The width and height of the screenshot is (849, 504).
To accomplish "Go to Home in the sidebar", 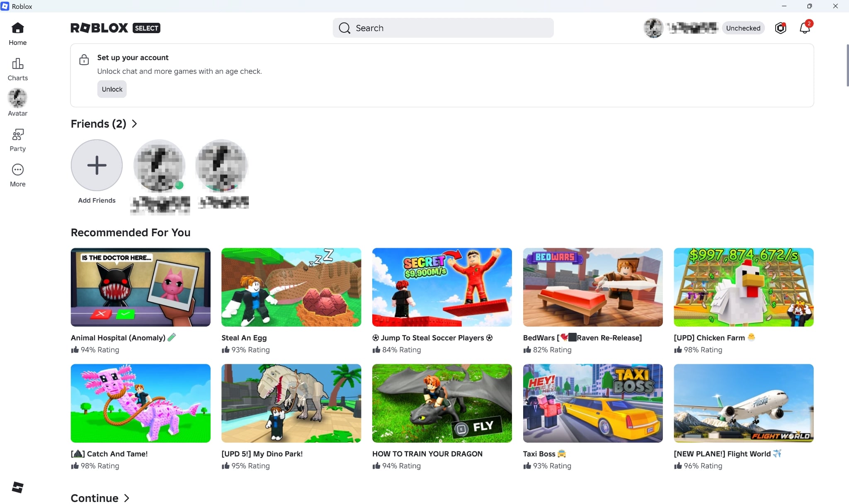I will pyautogui.click(x=17, y=34).
